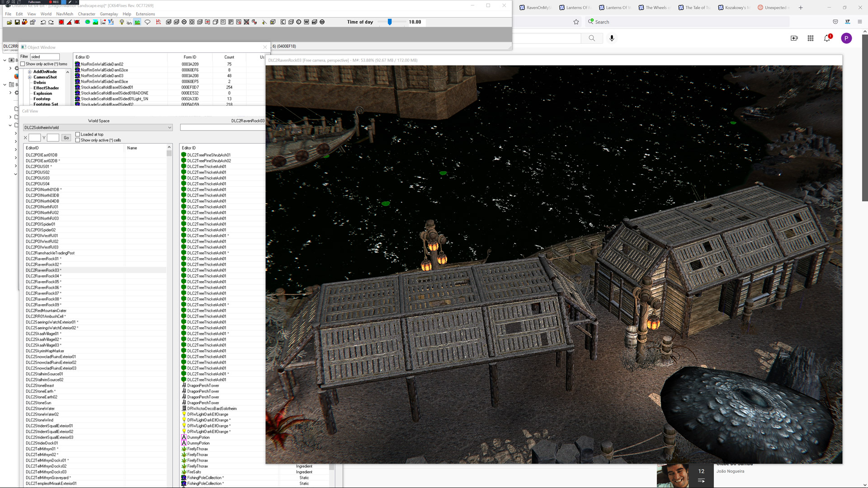
Task: Click the open folder toolbar icon
Action: click(x=9, y=22)
